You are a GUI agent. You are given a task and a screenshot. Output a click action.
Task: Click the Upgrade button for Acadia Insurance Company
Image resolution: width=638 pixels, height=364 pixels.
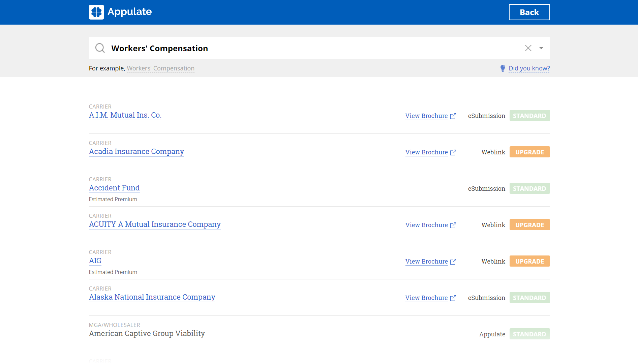529,152
